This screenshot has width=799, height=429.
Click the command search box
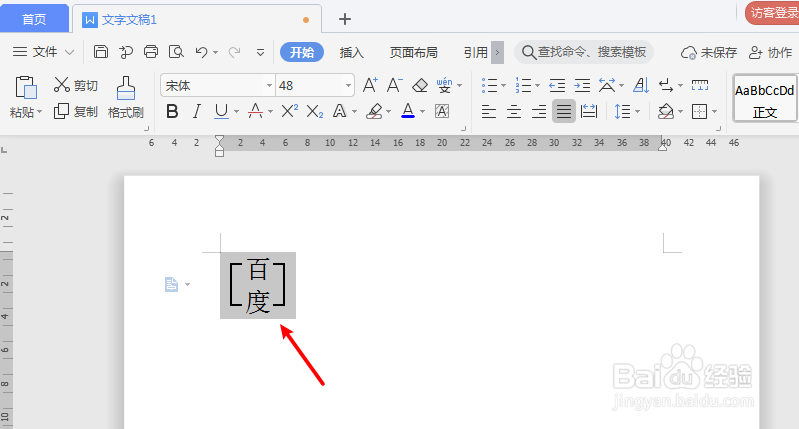click(x=584, y=52)
